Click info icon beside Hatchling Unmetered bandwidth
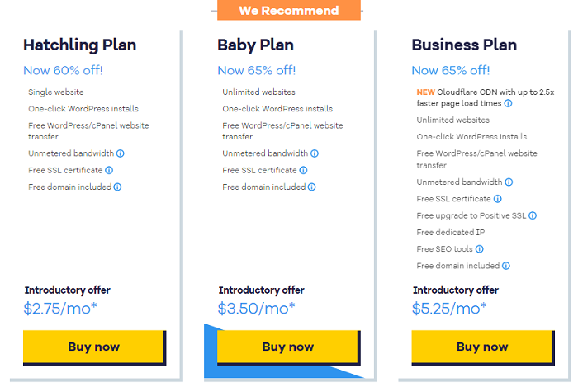Image resolution: width=578 pixels, height=392 pixels. tap(121, 153)
